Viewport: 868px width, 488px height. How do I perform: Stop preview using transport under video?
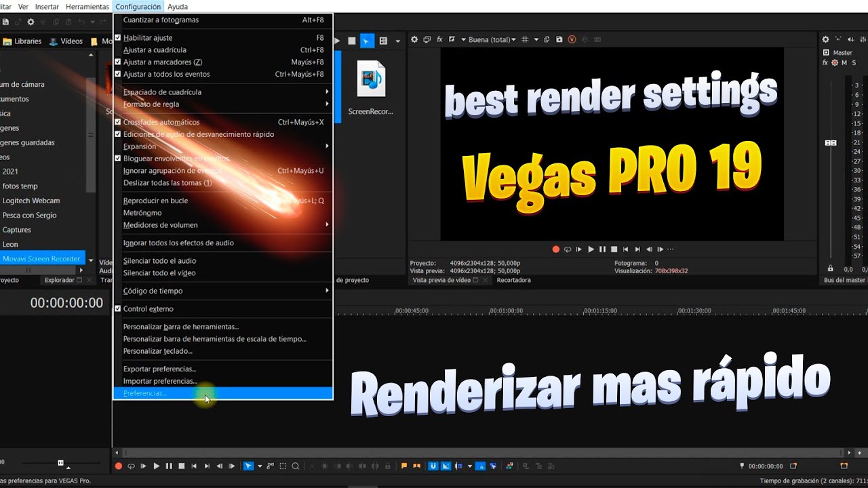click(614, 249)
